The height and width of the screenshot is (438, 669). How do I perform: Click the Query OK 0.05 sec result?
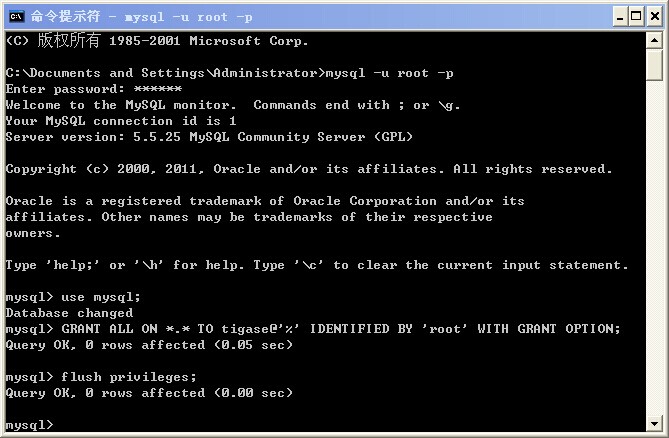(x=149, y=345)
